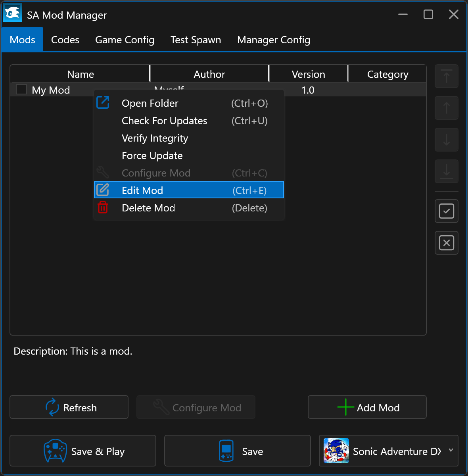
Task: Click the red trash Delete Mod icon
Action: tap(103, 207)
